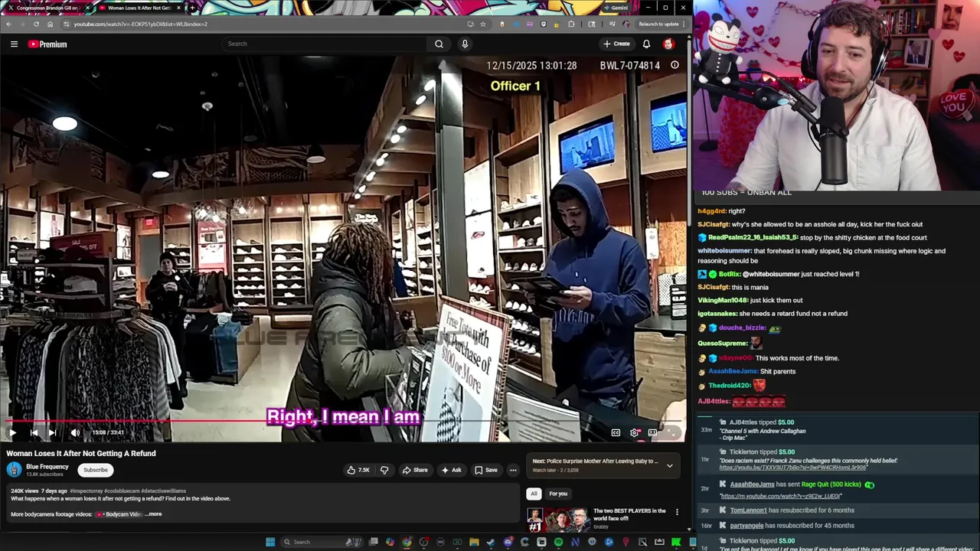This screenshot has width=980, height=551.
Task: Open the Bodycam Videos playlist link
Action: [119, 514]
